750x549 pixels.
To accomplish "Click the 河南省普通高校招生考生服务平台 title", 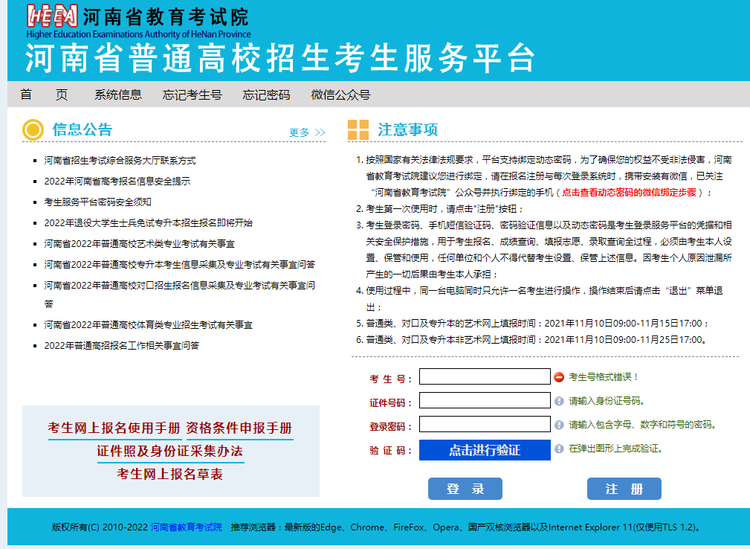I will pos(280,58).
